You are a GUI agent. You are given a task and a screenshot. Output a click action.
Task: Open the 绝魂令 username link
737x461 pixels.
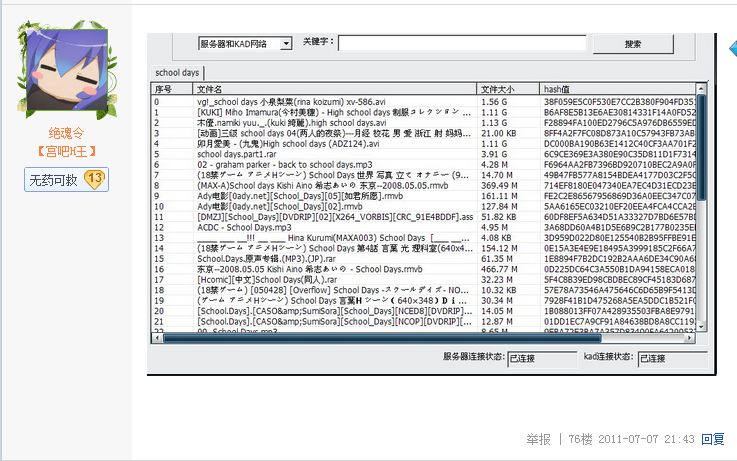point(66,133)
